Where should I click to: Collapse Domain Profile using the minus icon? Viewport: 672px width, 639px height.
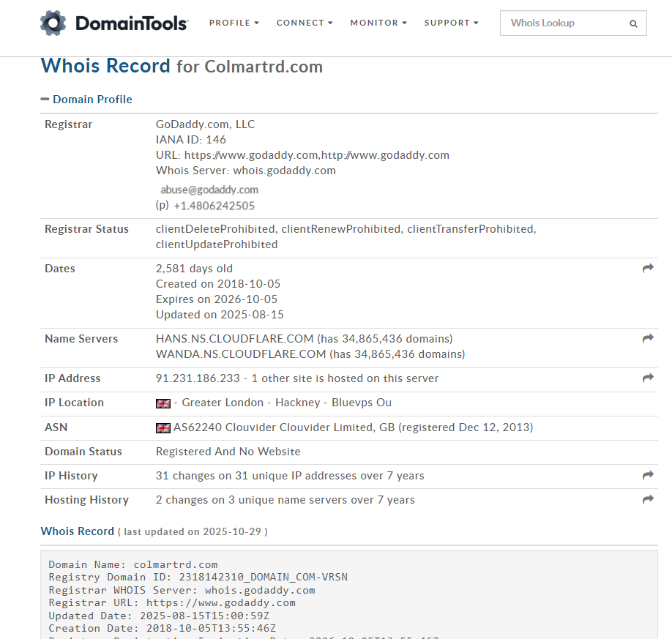pyautogui.click(x=45, y=100)
